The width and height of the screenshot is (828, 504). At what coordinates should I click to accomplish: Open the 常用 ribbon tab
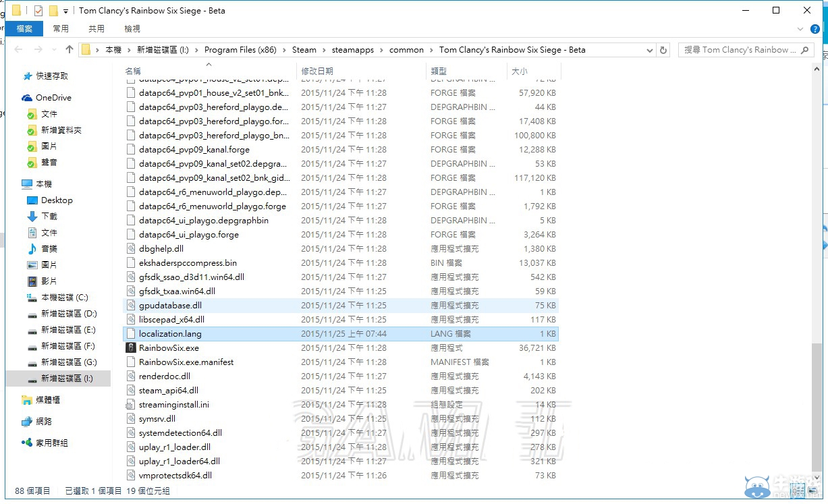click(x=61, y=29)
